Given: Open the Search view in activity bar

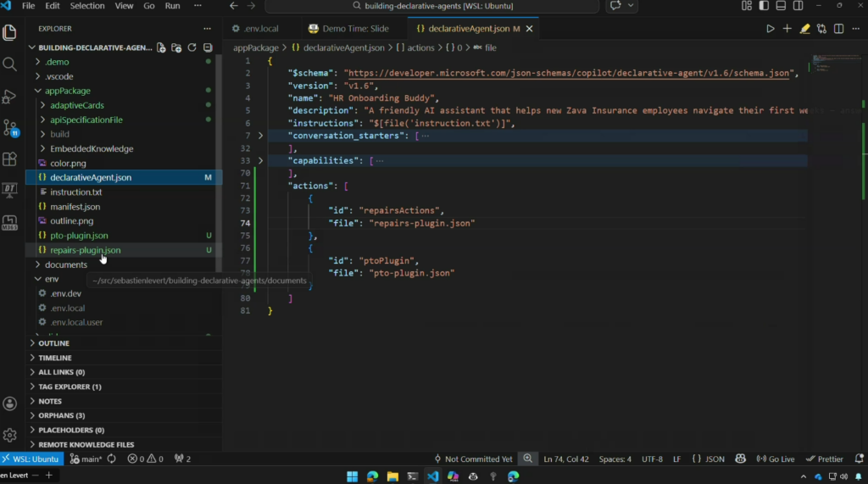Looking at the screenshot, I should [10, 64].
